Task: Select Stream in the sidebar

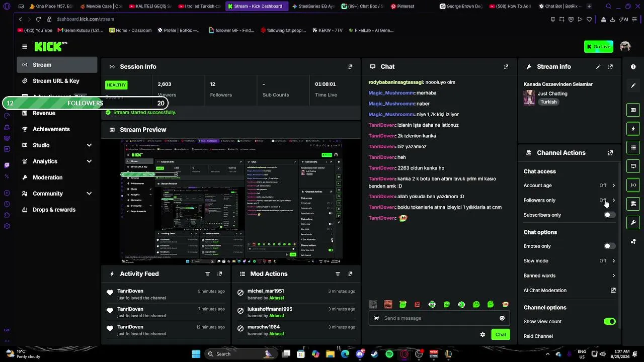Action: [x=57, y=65]
